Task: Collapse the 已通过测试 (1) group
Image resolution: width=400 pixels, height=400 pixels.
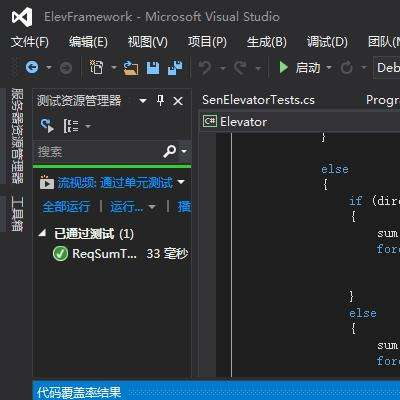Action: 42,233
